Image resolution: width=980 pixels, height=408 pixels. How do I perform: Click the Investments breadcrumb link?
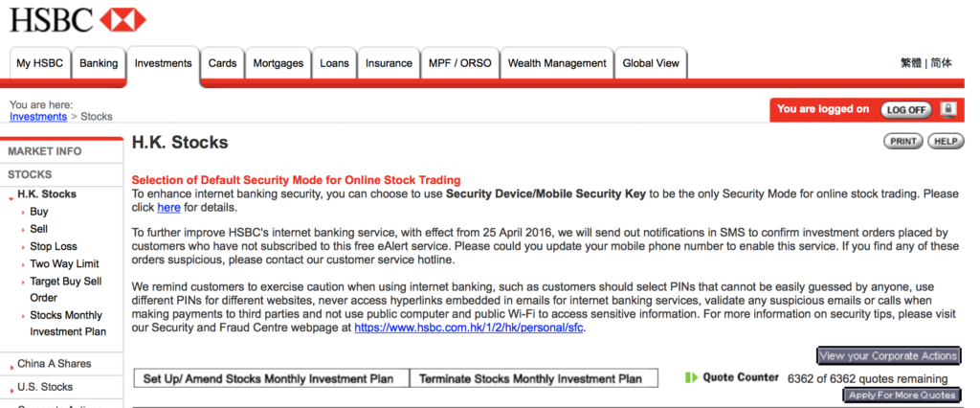38,117
